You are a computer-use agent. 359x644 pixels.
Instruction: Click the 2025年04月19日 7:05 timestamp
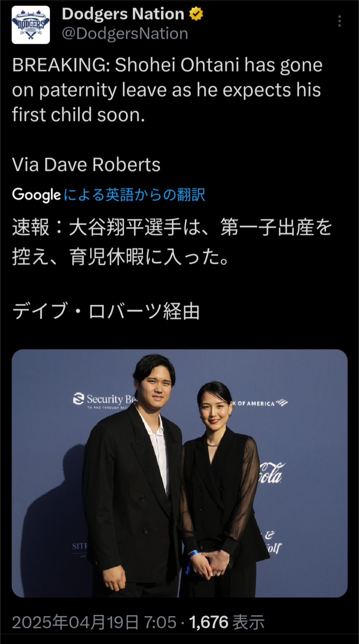[94, 622]
